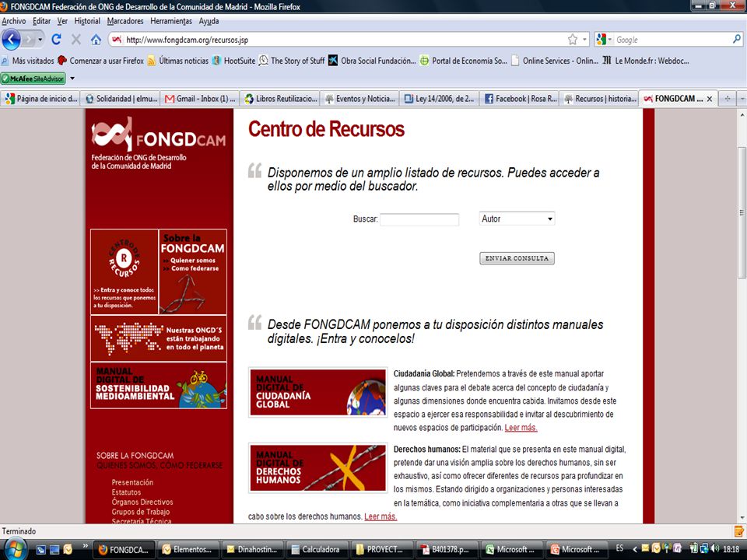Image resolution: width=747 pixels, height=560 pixels.
Task: Switch to the Gmail Inbox tab
Action: tap(200, 99)
